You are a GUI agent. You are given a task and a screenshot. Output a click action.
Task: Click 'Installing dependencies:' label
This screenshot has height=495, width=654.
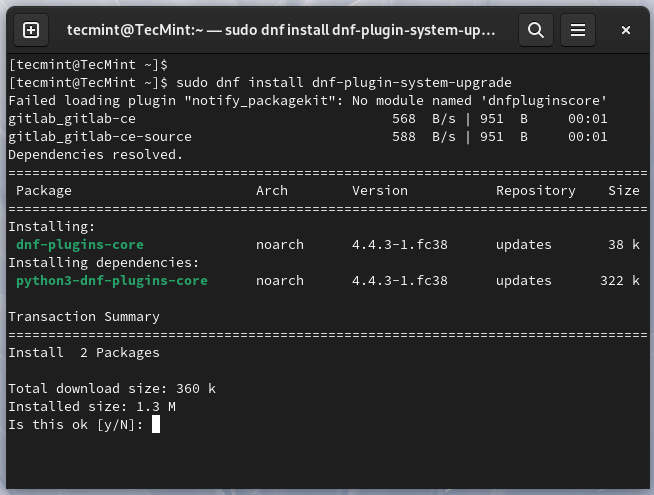[x=104, y=263]
